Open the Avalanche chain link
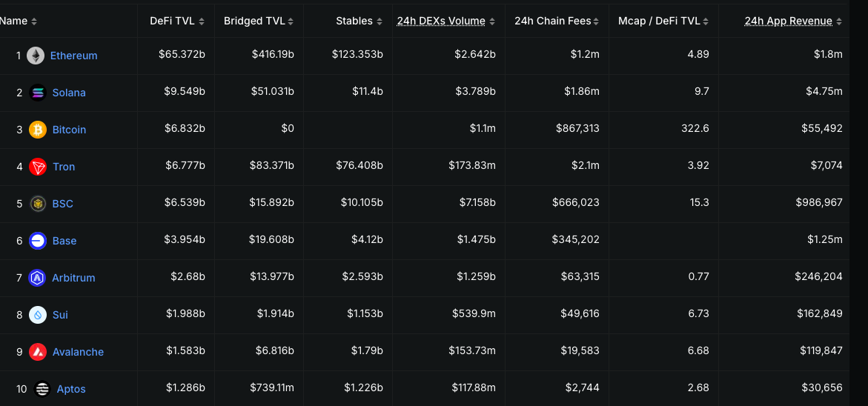The width and height of the screenshot is (868, 406). pyautogui.click(x=78, y=352)
